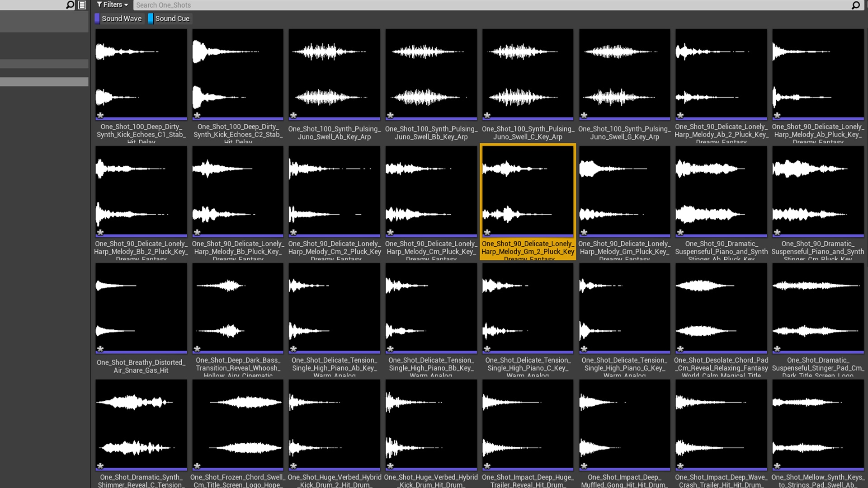The width and height of the screenshot is (868, 488).
Task: Click the Sound Cue blue color bar
Action: coord(151,19)
